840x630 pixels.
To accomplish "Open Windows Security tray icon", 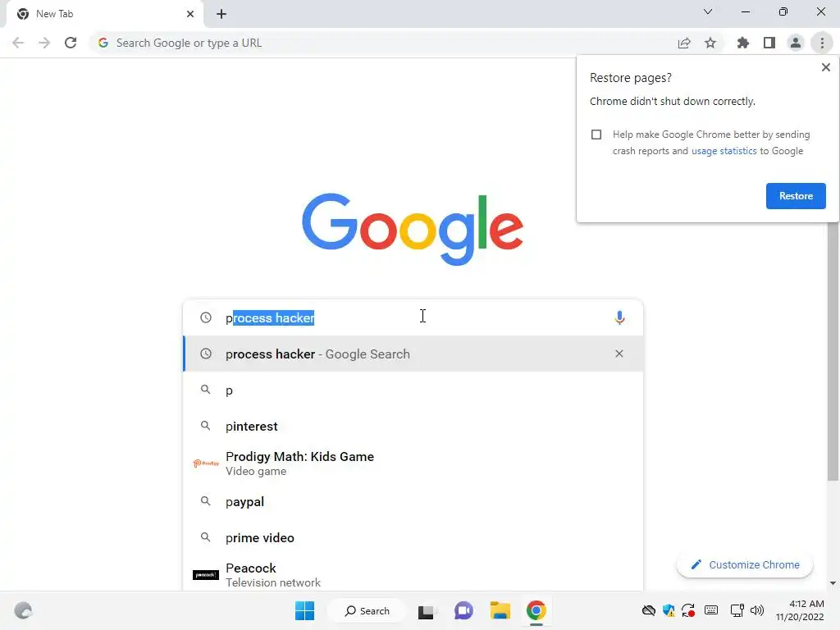I will tap(668, 610).
